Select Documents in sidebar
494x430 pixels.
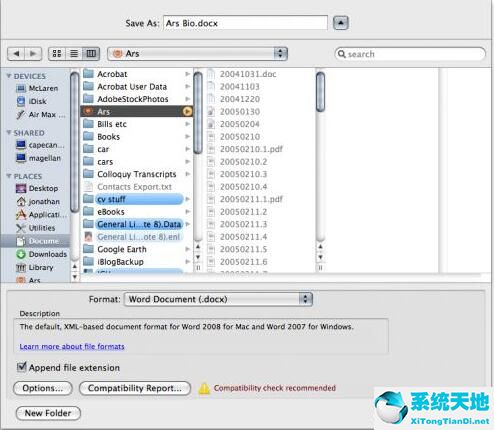pos(35,241)
